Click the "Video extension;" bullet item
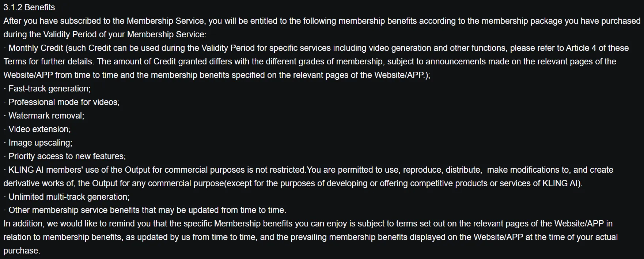This screenshot has width=644, height=259. pos(39,129)
